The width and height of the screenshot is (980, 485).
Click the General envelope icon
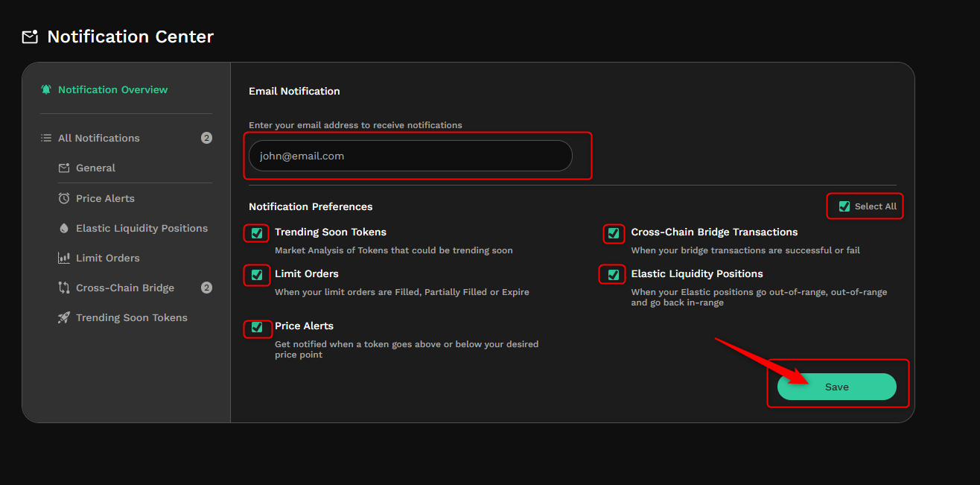(x=64, y=168)
